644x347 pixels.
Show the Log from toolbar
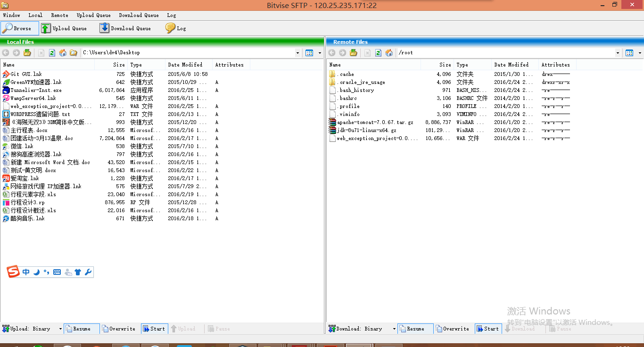pyautogui.click(x=176, y=28)
